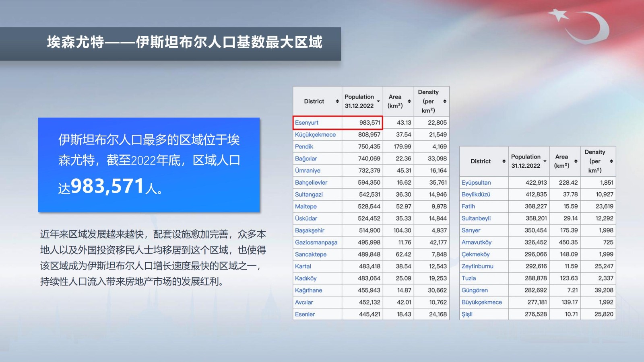Click the blue callout box text
Viewport: 644px width, 362px height.
point(149,165)
